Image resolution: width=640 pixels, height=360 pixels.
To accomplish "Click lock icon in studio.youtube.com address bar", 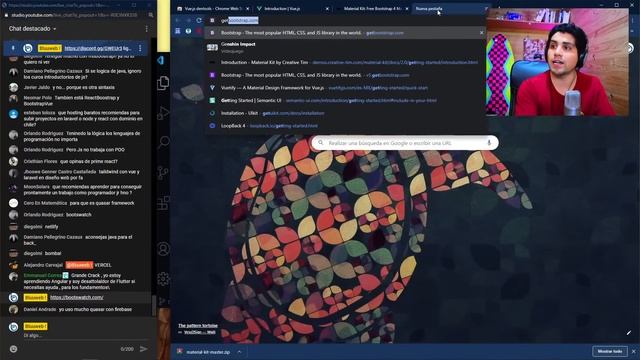I will 6,15.
